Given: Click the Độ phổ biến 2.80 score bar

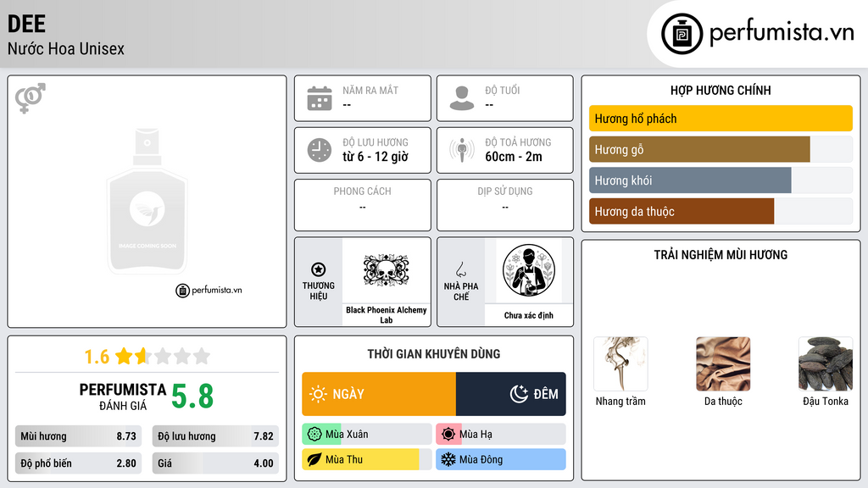Looking at the screenshot, I should tap(78, 463).
